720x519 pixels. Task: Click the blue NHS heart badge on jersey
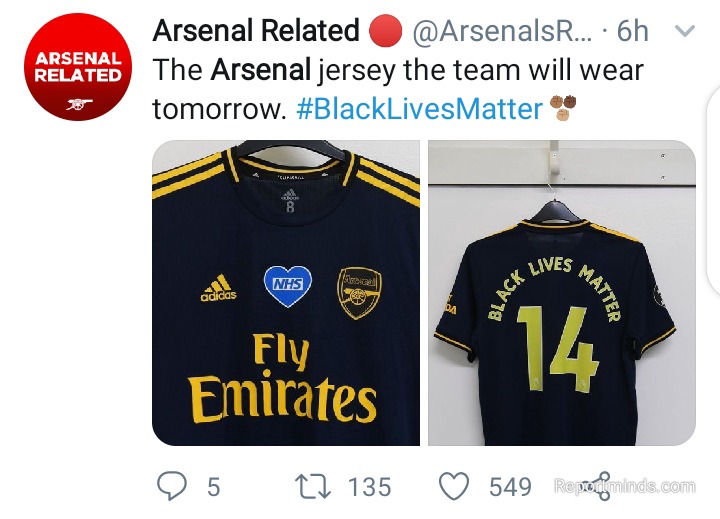point(287,286)
